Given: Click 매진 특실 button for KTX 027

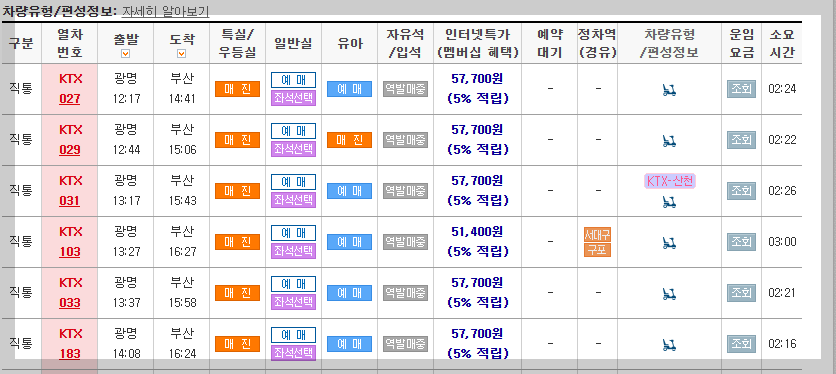Looking at the screenshot, I should 237,89.
